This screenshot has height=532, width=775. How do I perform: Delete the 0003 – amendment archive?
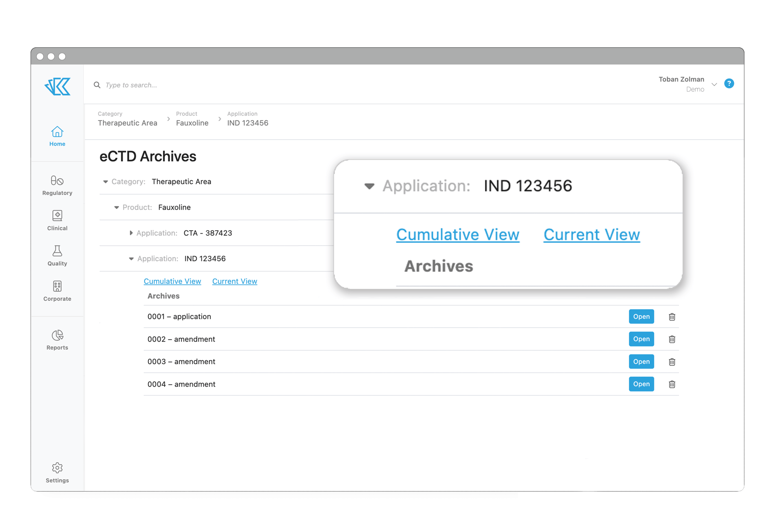[x=672, y=362]
